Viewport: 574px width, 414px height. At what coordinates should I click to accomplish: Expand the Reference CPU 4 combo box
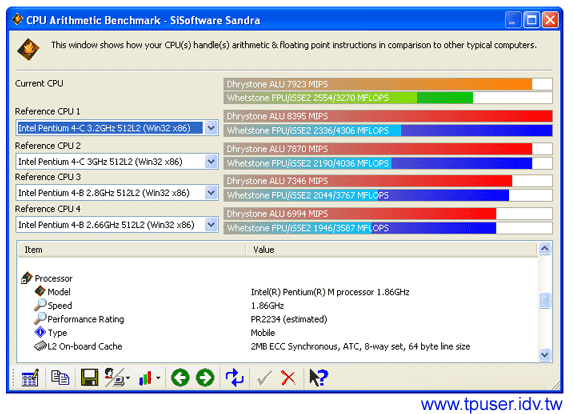[x=211, y=224]
